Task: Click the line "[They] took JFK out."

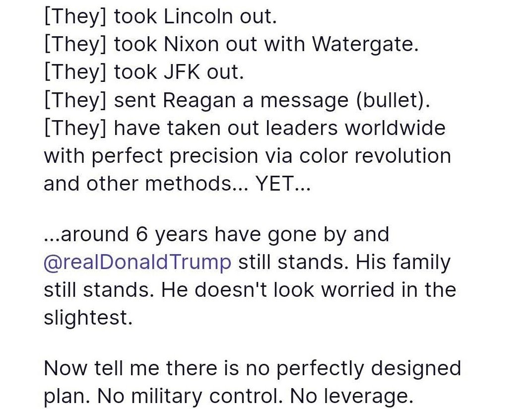Action: [x=144, y=72]
